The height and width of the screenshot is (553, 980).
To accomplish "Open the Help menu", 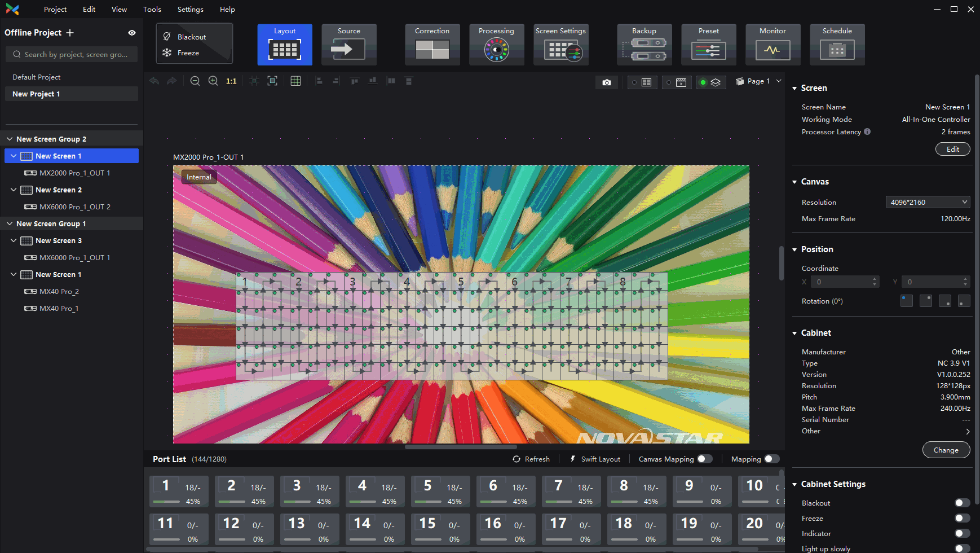I will tap(227, 9).
